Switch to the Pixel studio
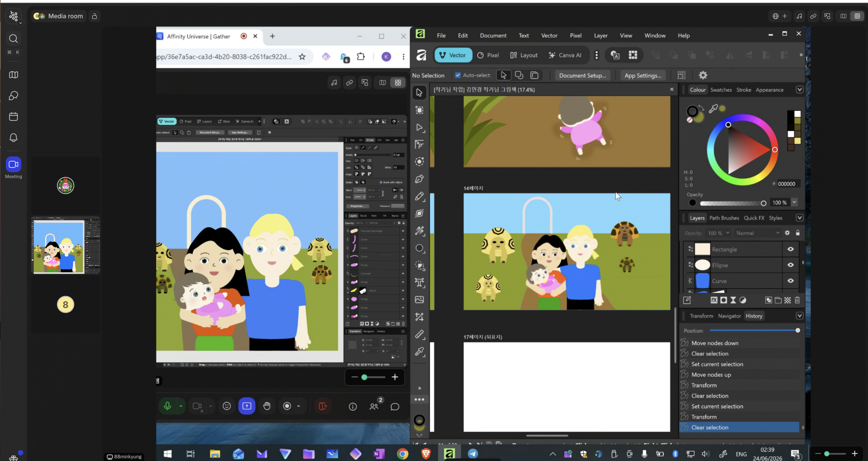 tap(488, 55)
